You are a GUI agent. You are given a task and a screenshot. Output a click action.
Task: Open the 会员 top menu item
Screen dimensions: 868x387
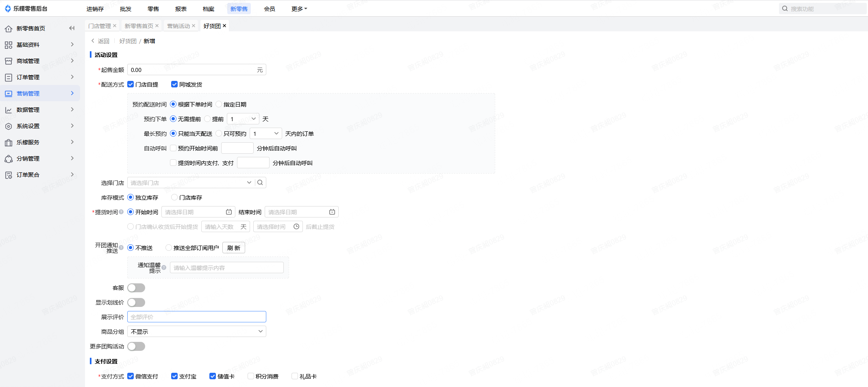[270, 9]
